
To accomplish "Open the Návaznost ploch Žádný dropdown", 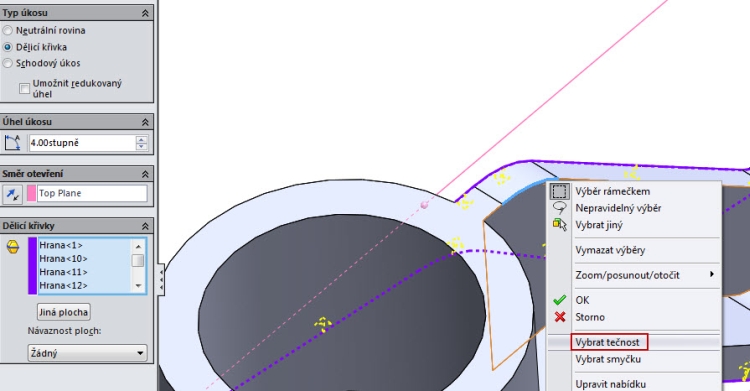I will coord(87,353).
